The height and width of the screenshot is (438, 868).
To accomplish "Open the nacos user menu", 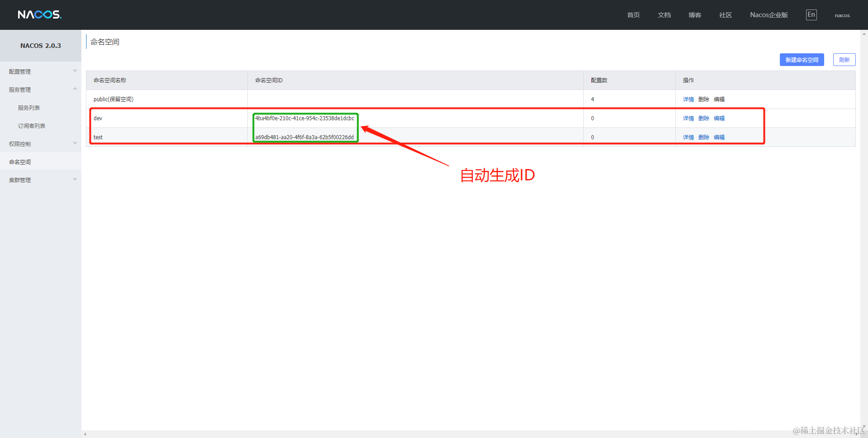I will tap(842, 15).
